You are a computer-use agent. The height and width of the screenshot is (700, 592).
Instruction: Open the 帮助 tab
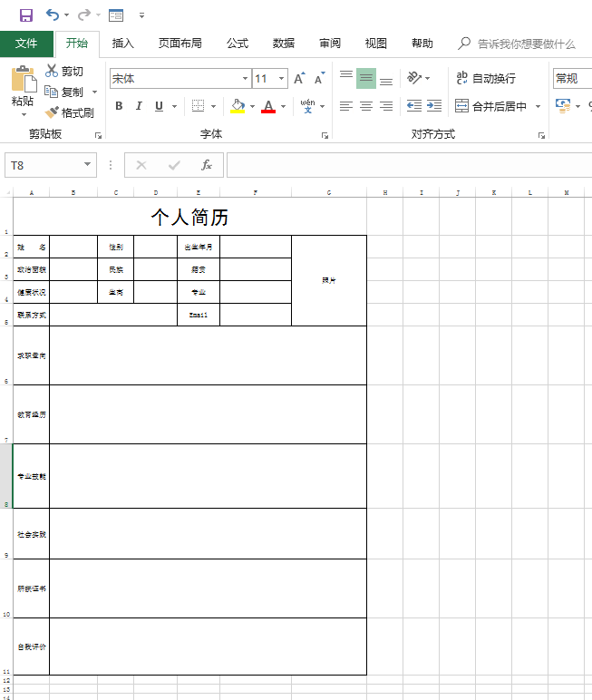[x=422, y=44]
